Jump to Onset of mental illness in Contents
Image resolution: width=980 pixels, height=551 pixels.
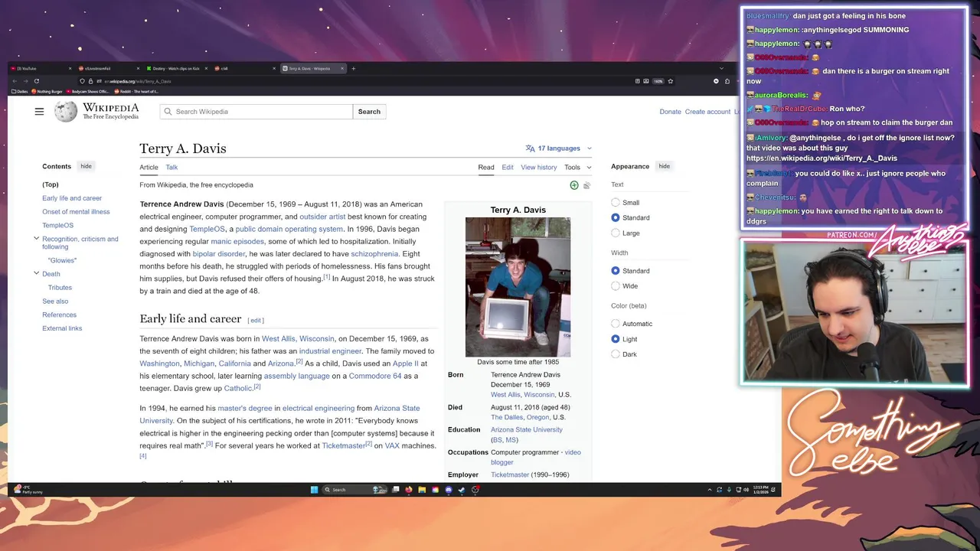tap(76, 212)
